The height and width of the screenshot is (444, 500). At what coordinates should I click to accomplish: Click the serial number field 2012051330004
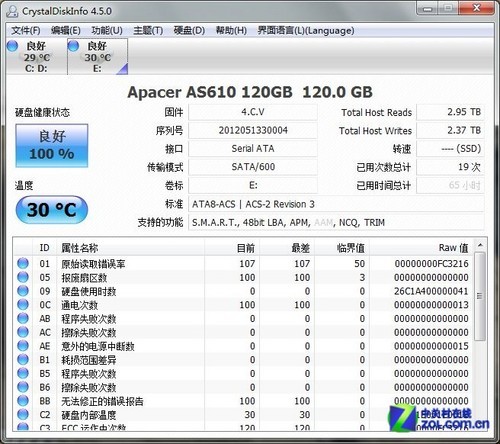click(x=253, y=130)
